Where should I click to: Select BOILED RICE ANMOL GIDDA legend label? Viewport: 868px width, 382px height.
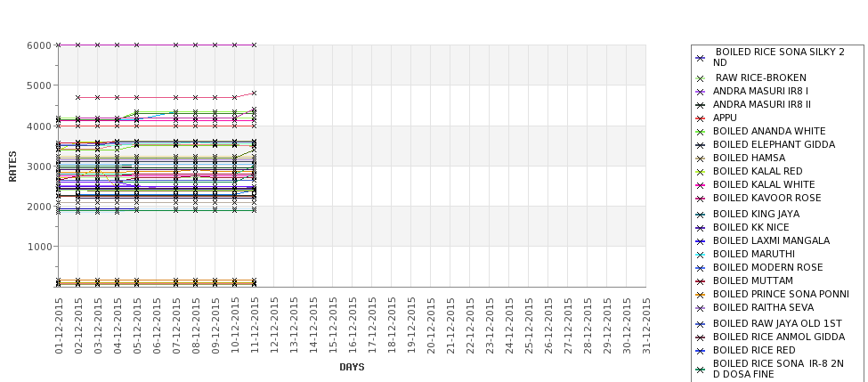click(778, 337)
